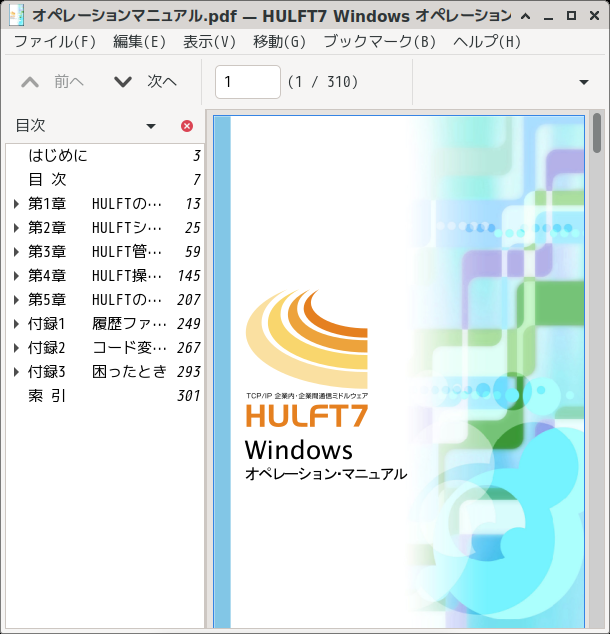Expand the 付録3 outline node

point(16,372)
